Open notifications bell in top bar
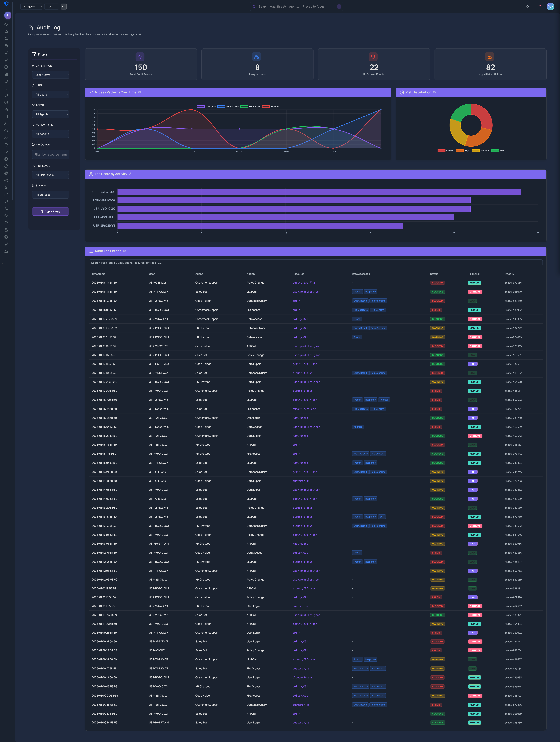Image resolution: width=560 pixels, height=742 pixels. (x=539, y=6)
